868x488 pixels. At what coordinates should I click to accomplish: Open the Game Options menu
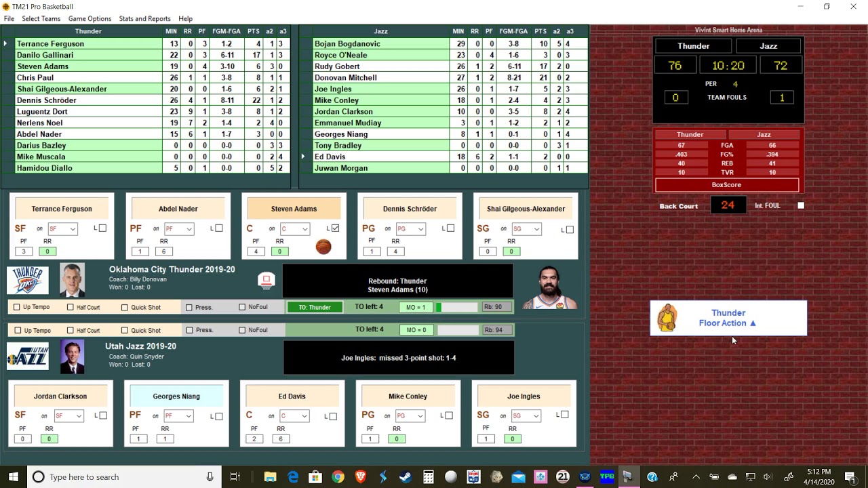tap(90, 19)
